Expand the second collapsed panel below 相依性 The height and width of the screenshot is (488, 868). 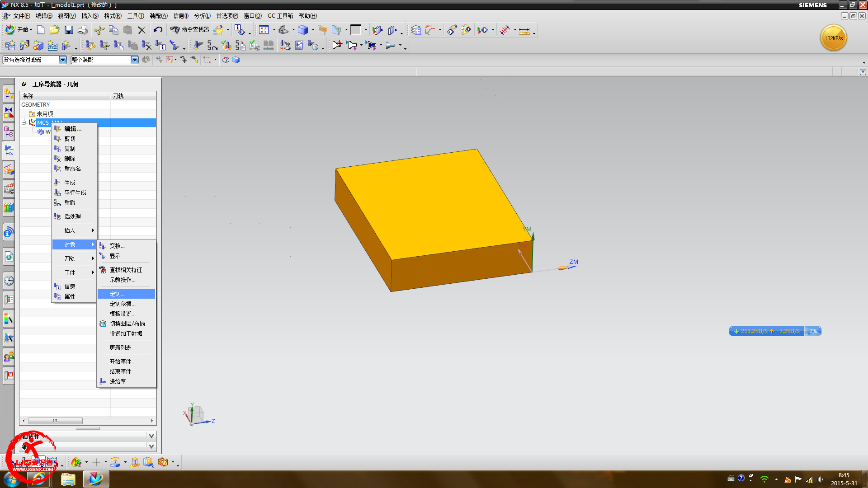pos(151,446)
